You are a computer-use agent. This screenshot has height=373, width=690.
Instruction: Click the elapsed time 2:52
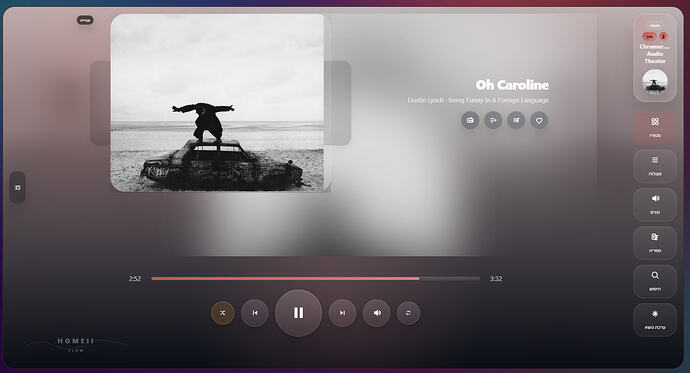[135, 278]
